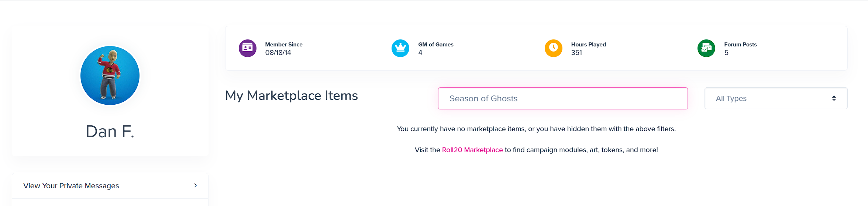The width and height of the screenshot is (868, 206).
Task: Click the no marketplace items message
Action: coord(536,129)
